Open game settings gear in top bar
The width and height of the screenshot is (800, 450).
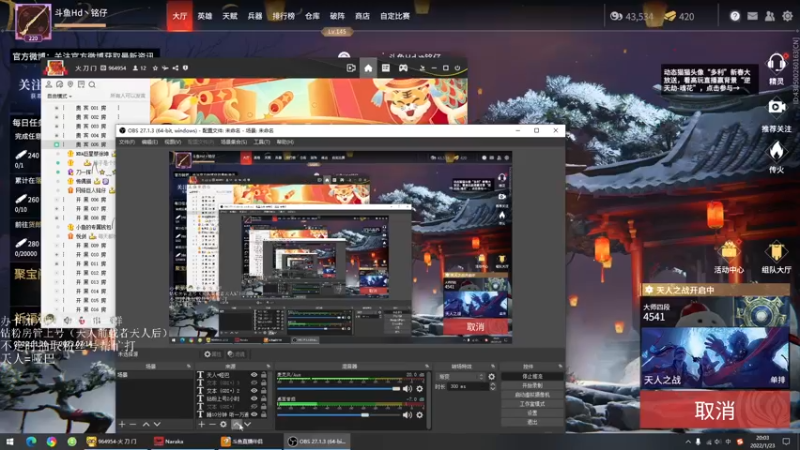click(788, 16)
